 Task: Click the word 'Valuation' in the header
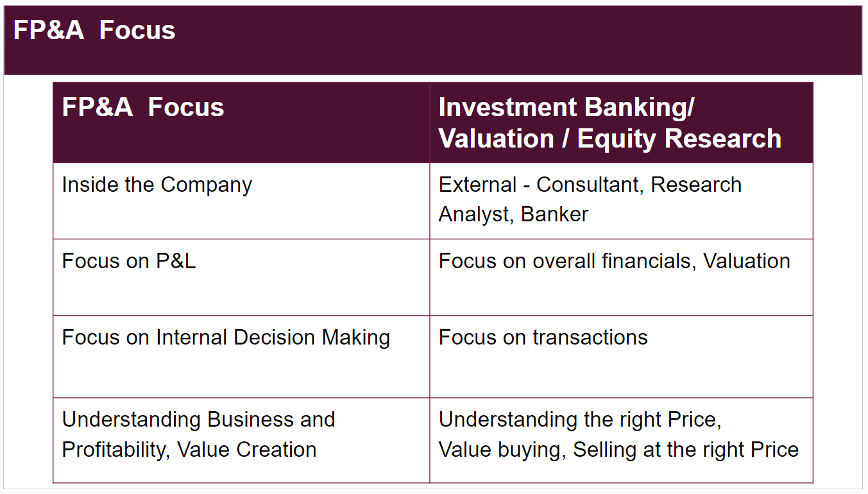[x=496, y=139]
